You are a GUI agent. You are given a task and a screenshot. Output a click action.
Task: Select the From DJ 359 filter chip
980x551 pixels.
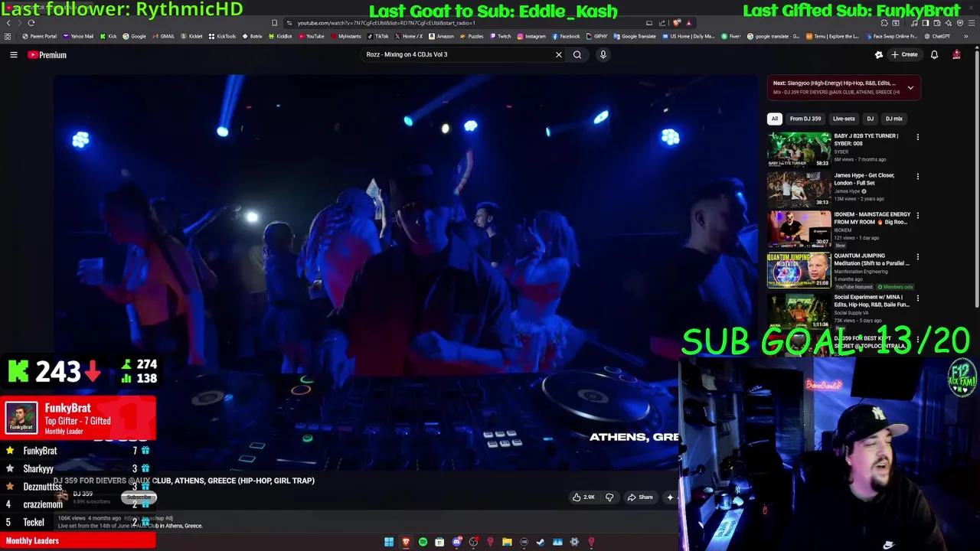coord(805,119)
